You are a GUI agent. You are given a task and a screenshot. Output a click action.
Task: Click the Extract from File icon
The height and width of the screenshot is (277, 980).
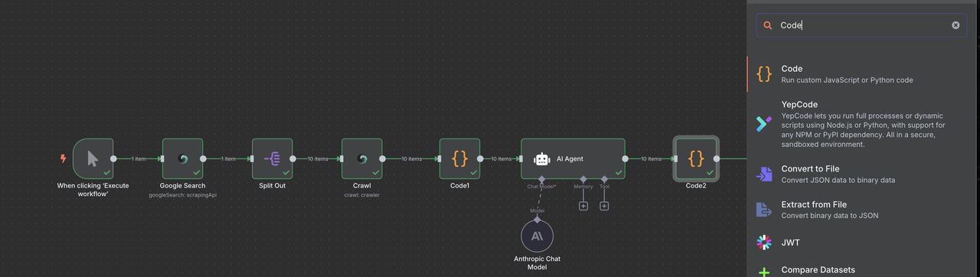[764, 210]
